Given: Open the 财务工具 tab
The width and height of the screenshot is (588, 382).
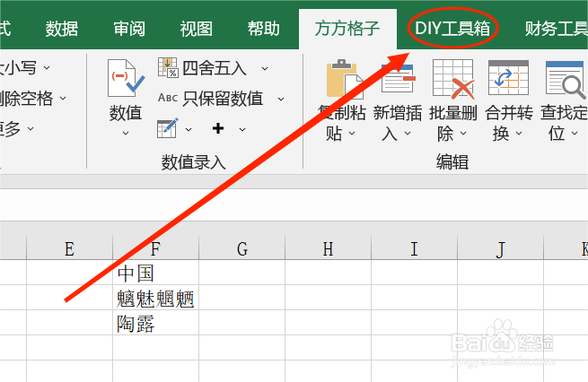Looking at the screenshot, I should pos(556,29).
